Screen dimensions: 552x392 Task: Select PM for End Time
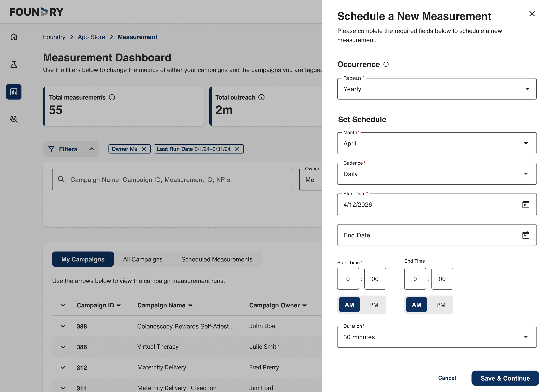point(441,305)
